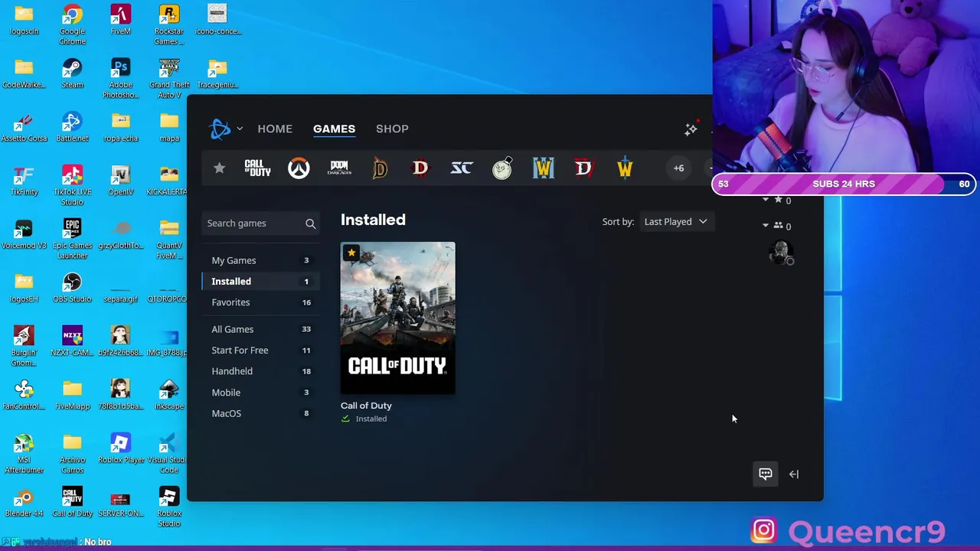Click the sparkle notifications icon
The height and width of the screenshot is (551, 980).
[x=691, y=129]
